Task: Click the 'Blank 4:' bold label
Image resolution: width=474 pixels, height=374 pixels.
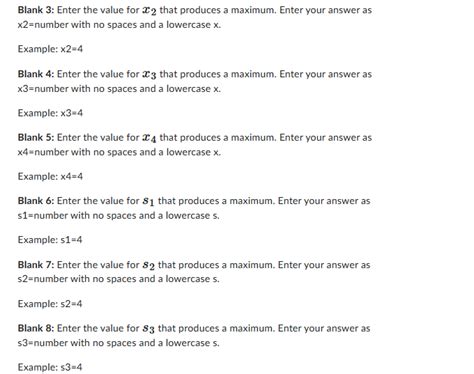Action: click(36, 74)
